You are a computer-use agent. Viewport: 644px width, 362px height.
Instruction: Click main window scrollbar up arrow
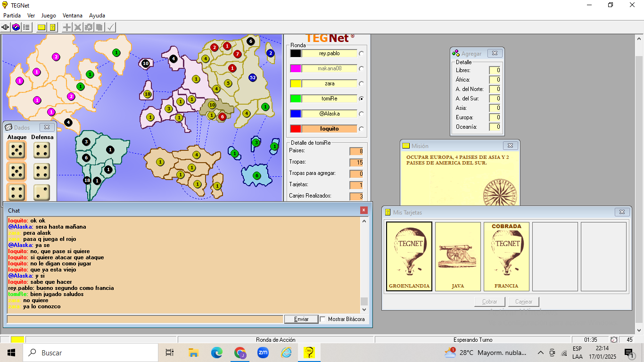pos(640,38)
